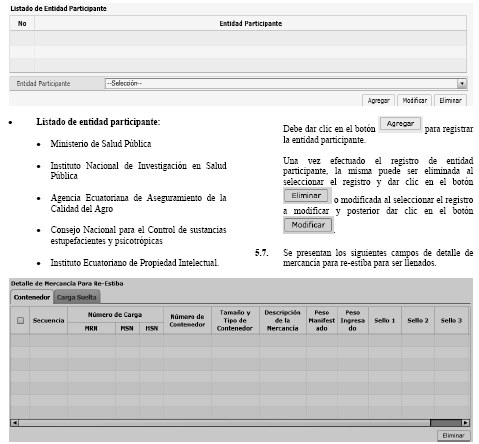
Task: Click the inline Modificar button in the instructions
Action: (308, 225)
